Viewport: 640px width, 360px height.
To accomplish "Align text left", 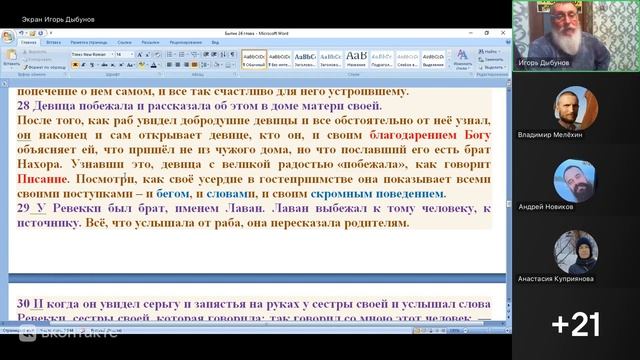I will click(169, 65).
